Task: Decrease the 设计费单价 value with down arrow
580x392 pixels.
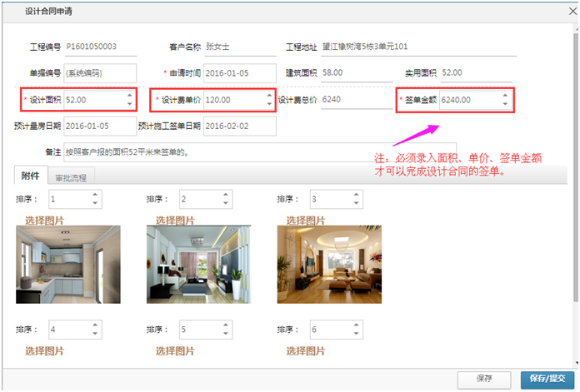Action: point(268,105)
